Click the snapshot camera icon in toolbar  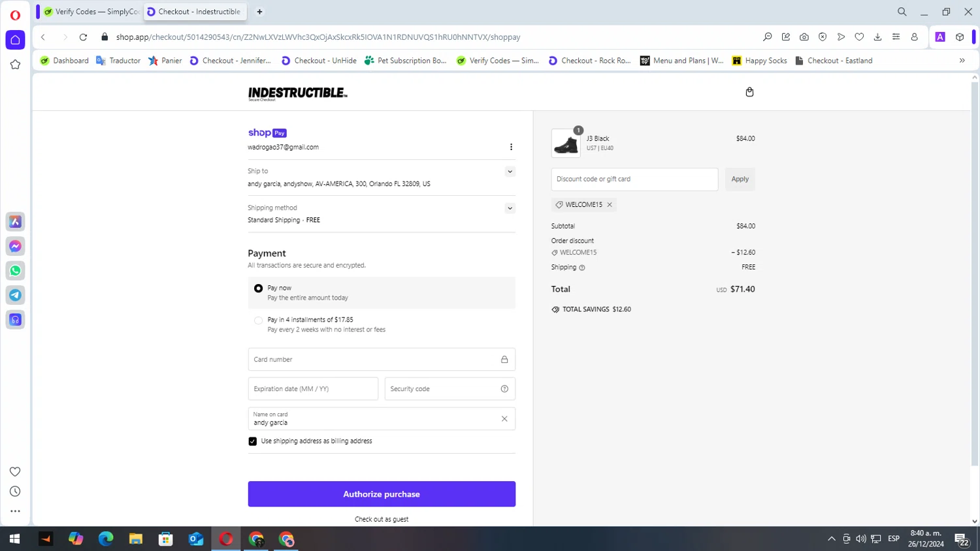click(804, 37)
